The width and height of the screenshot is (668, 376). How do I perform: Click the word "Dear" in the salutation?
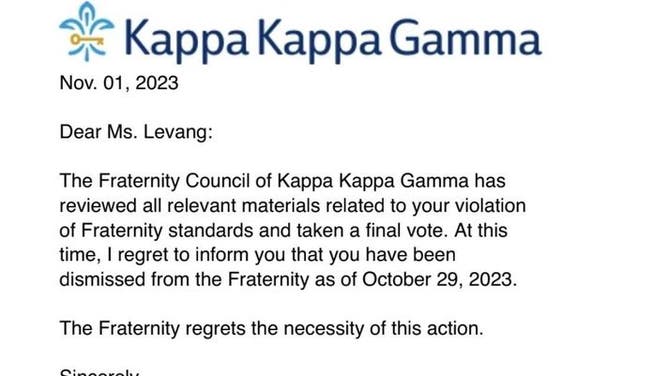(81, 132)
